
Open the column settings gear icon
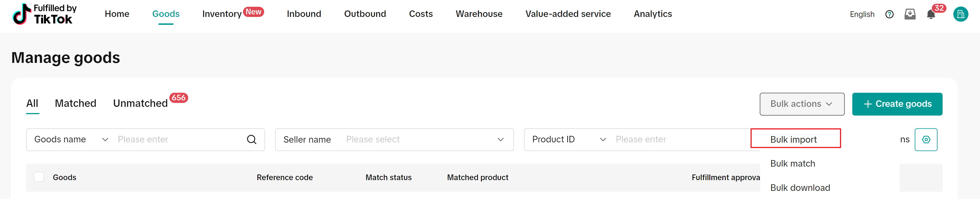[x=926, y=140]
